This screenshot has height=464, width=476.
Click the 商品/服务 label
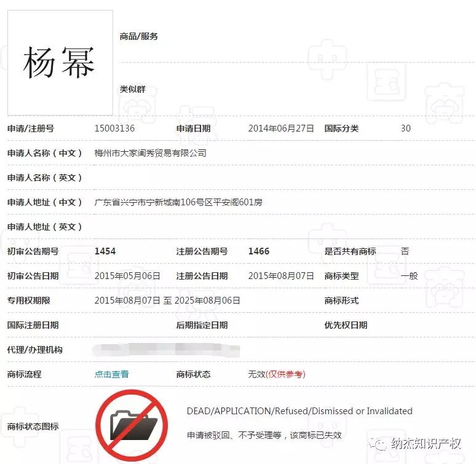click(x=138, y=36)
